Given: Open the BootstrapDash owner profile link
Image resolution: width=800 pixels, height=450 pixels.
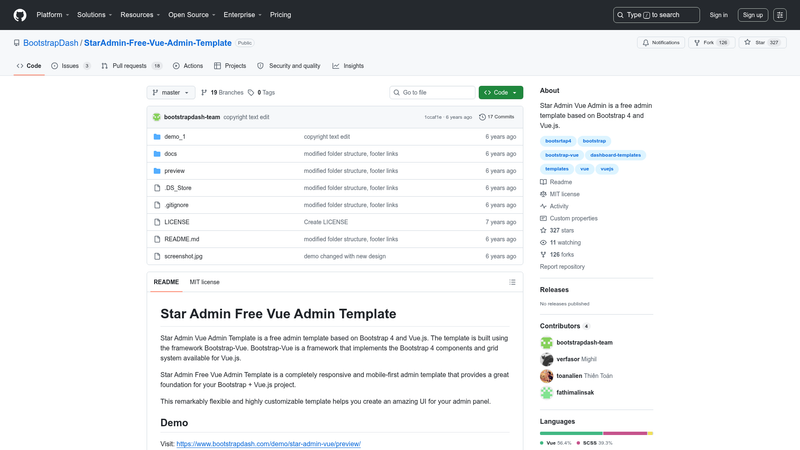Looking at the screenshot, I should click(x=51, y=43).
